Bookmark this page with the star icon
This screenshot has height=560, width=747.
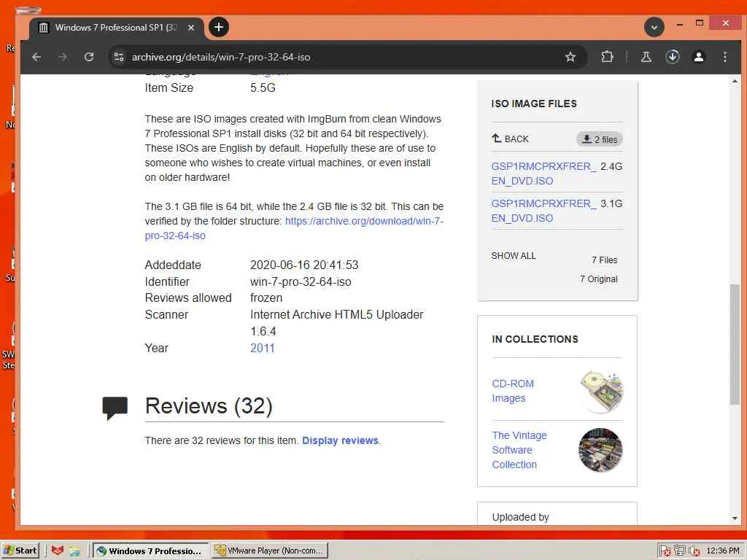(570, 57)
